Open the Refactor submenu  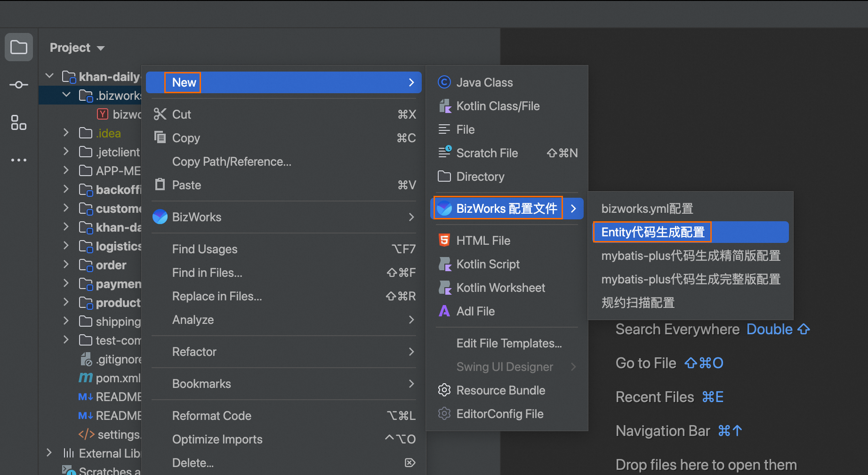(284, 352)
